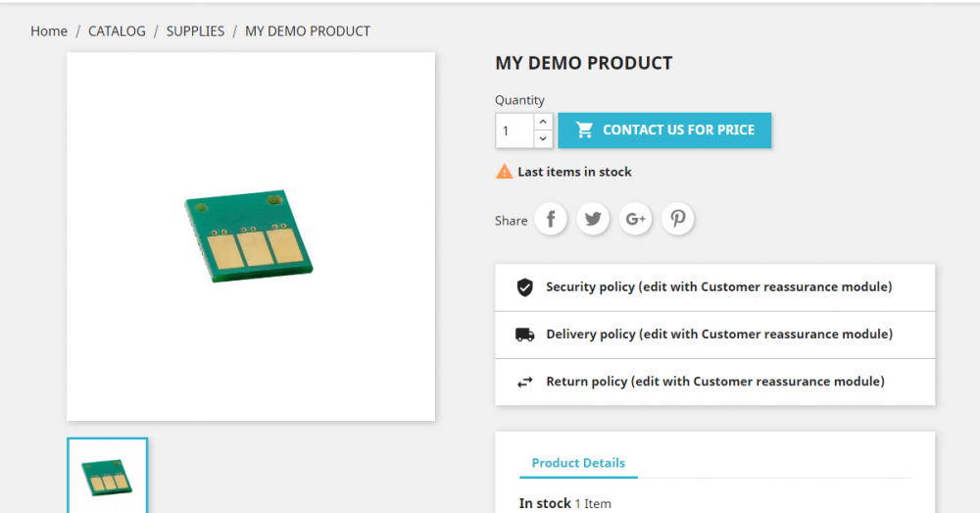
Task: Click the Quantity label
Action: [519, 100]
